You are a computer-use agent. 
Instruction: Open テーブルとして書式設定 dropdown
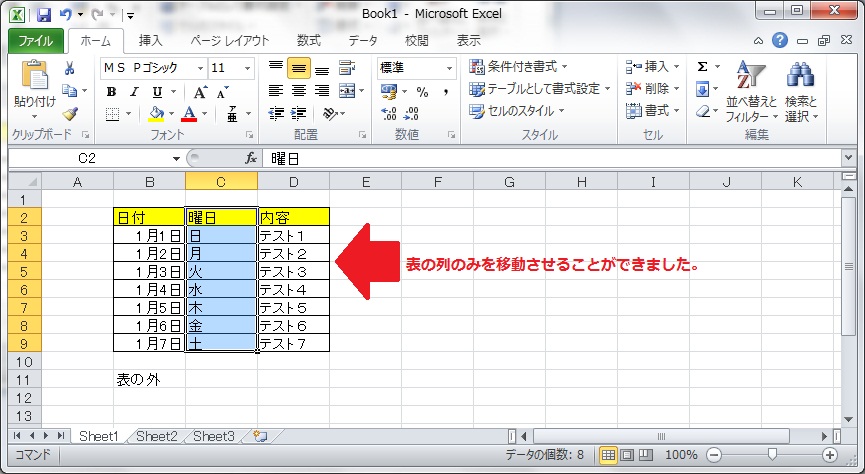pos(540,89)
